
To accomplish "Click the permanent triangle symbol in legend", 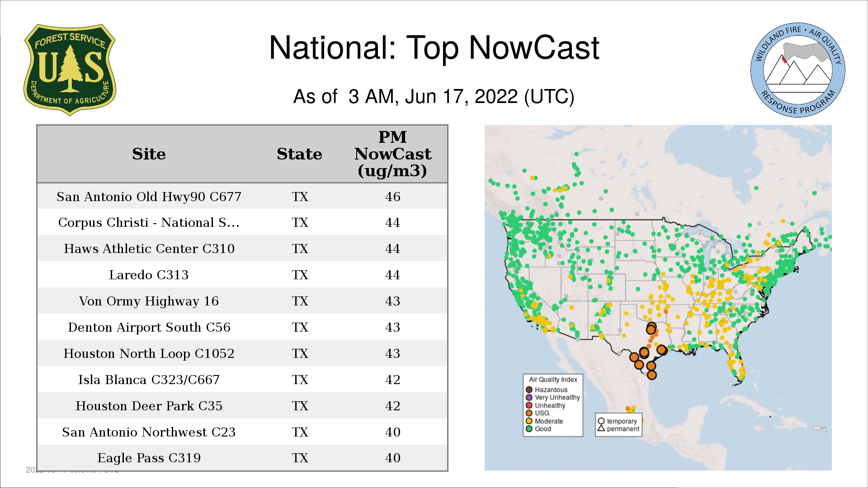I will pos(601,428).
